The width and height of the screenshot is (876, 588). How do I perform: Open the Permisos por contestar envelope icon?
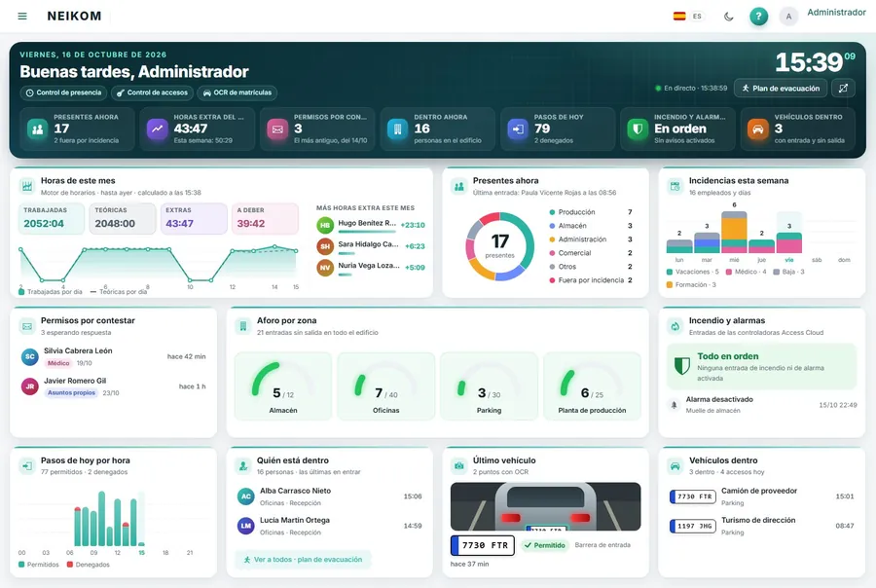pos(277,129)
